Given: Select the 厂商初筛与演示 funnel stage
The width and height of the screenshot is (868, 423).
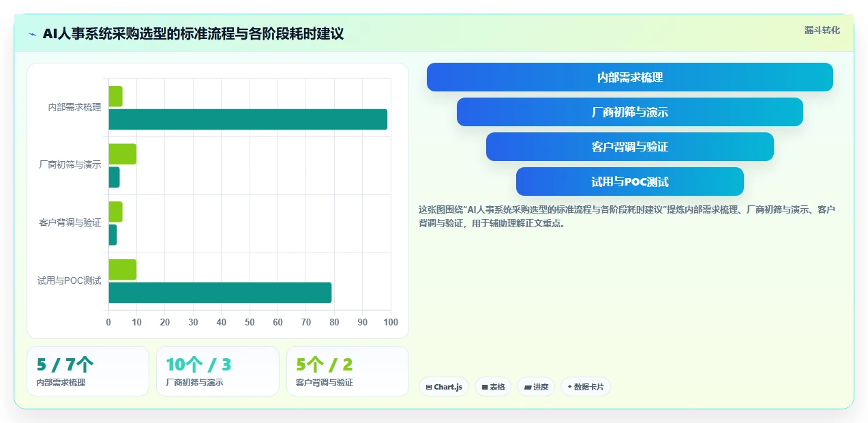Looking at the screenshot, I should point(629,112).
